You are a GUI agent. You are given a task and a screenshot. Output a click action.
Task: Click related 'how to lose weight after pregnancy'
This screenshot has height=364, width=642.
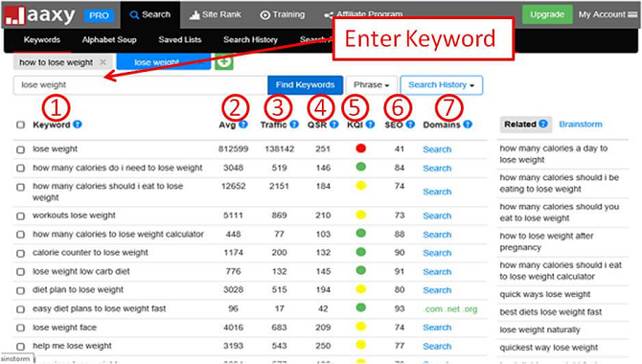click(x=546, y=241)
